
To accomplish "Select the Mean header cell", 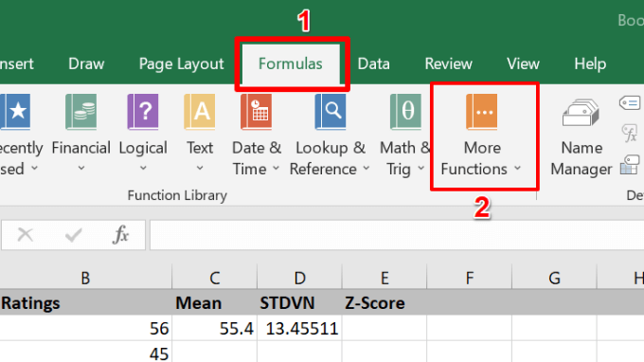I will tap(214, 303).
